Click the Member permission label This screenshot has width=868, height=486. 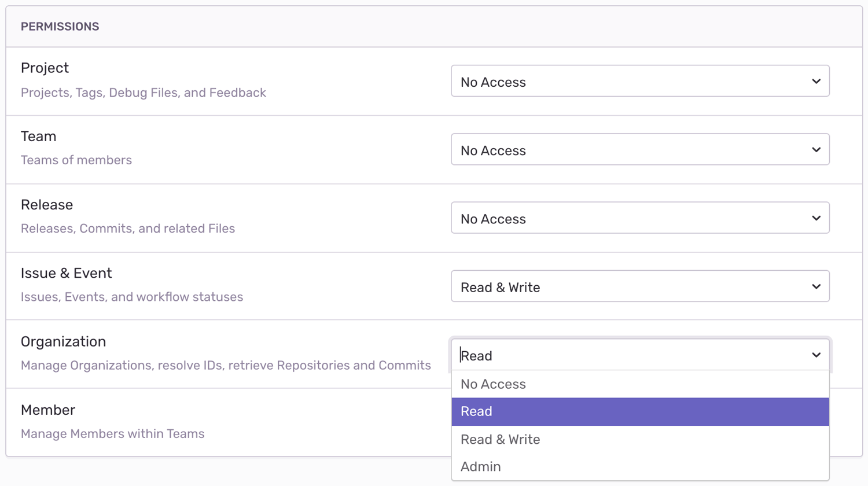point(48,410)
